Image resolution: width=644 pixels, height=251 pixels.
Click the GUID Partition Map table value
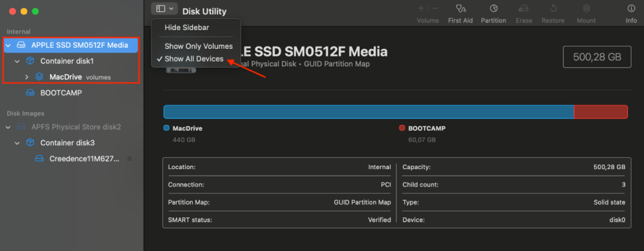click(362, 203)
